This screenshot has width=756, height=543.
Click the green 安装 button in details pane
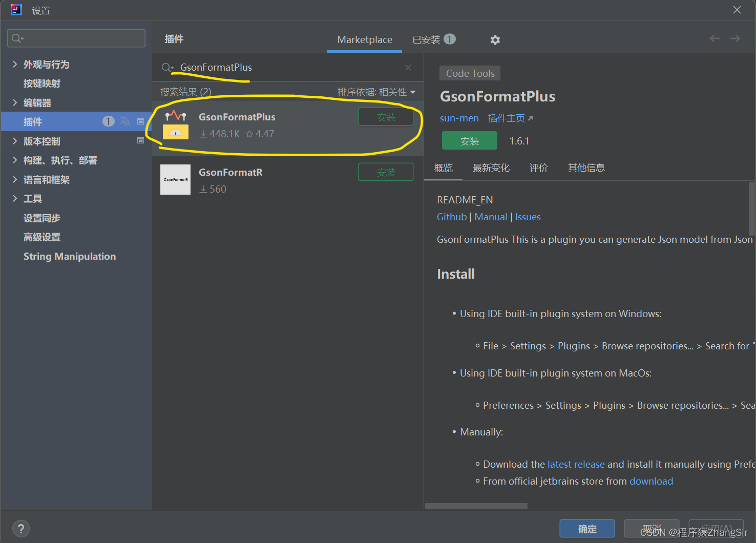470,140
